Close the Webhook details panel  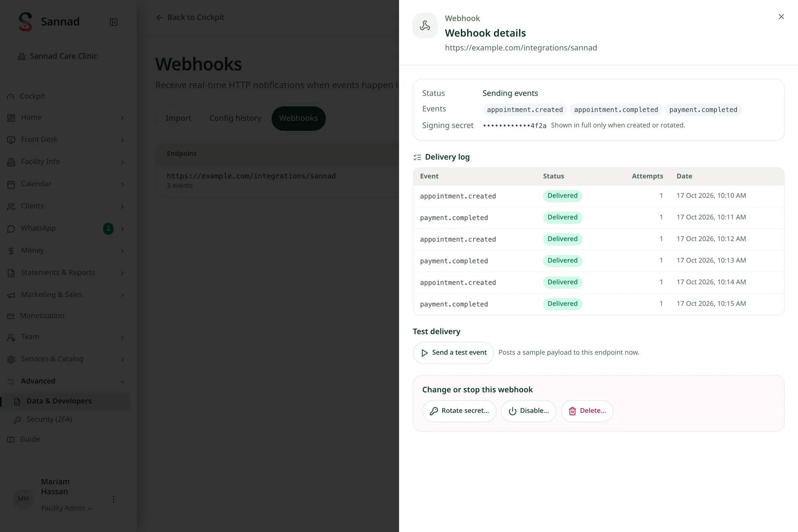click(781, 17)
